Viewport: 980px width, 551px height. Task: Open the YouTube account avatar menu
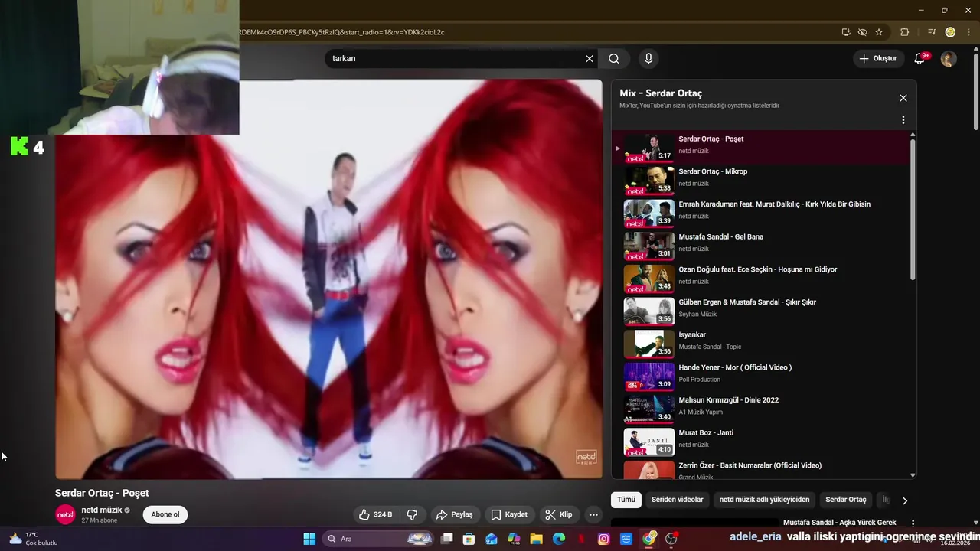coord(949,58)
